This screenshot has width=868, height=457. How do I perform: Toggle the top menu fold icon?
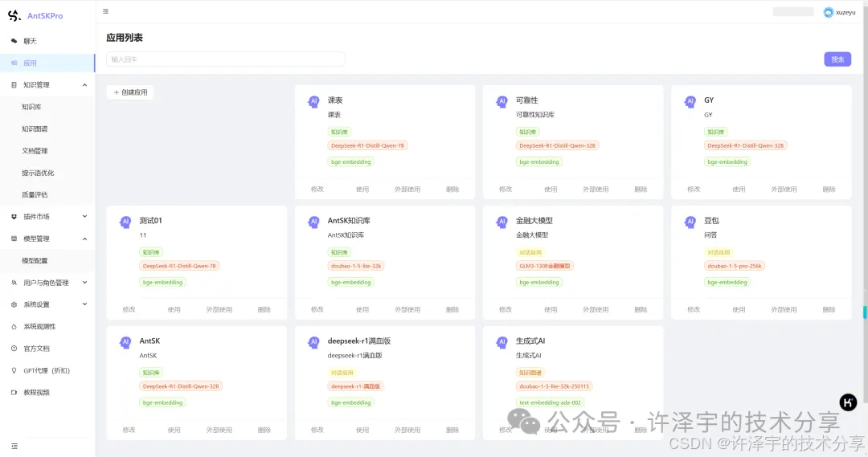pos(106,11)
